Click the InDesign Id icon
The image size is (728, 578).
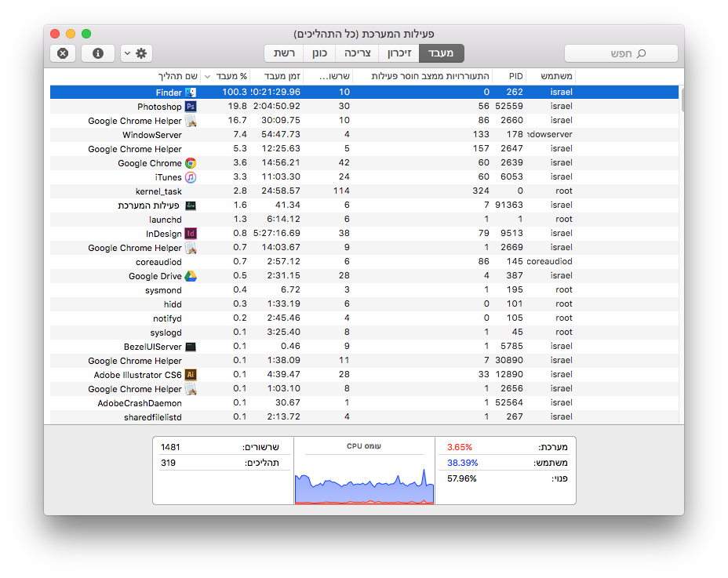point(191,234)
